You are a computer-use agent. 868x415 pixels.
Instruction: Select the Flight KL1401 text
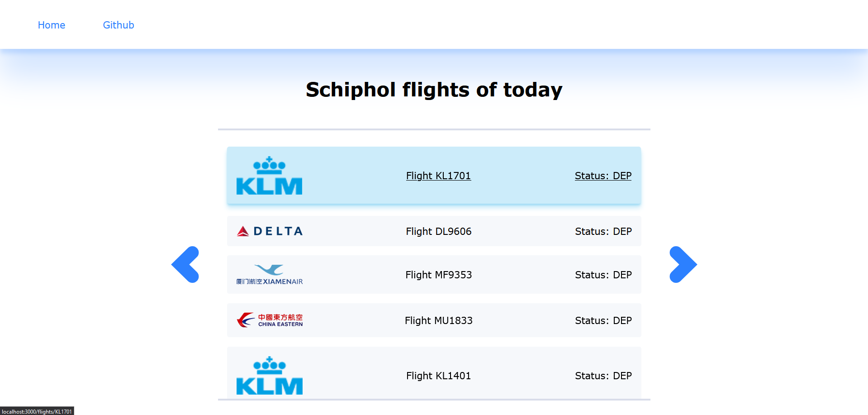(x=438, y=376)
